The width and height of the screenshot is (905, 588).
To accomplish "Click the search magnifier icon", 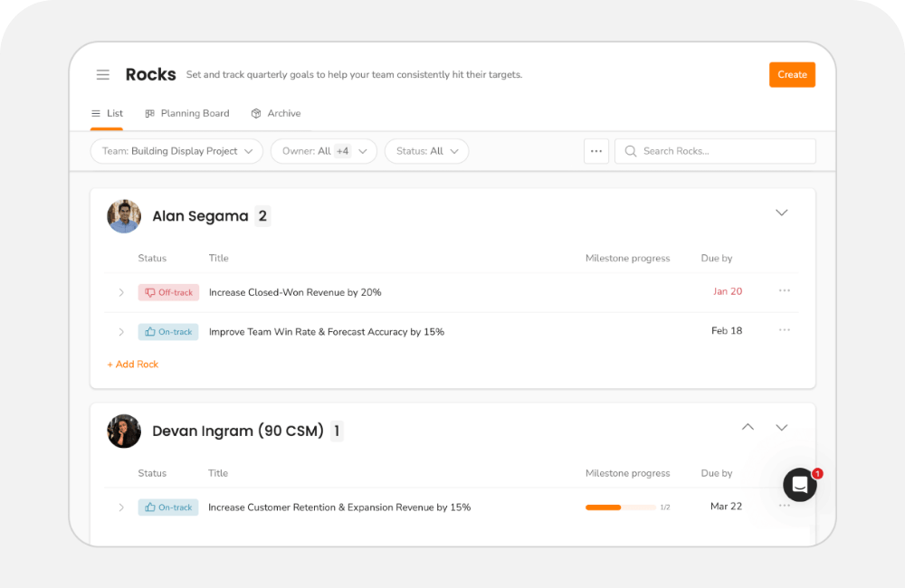I will 630,151.
